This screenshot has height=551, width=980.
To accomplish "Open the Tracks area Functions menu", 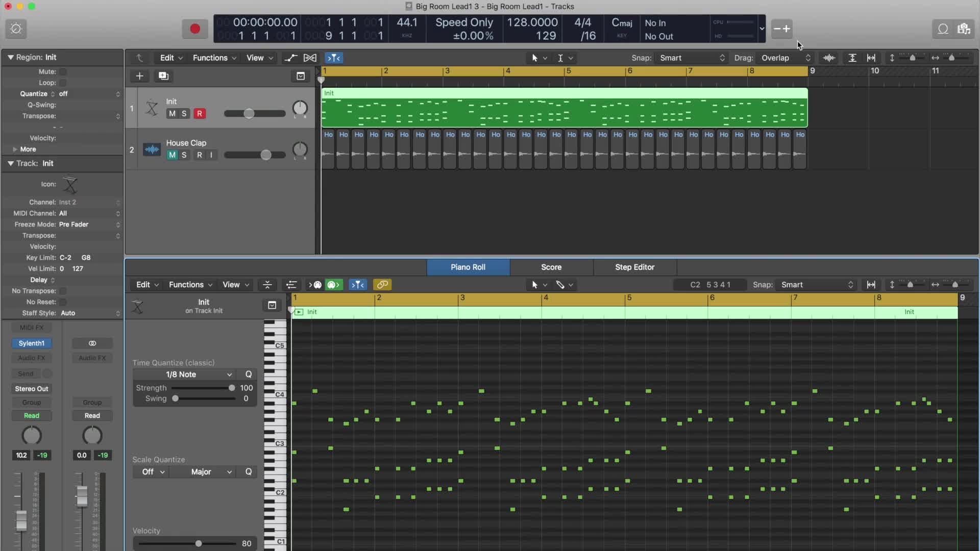I will click(x=214, y=58).
